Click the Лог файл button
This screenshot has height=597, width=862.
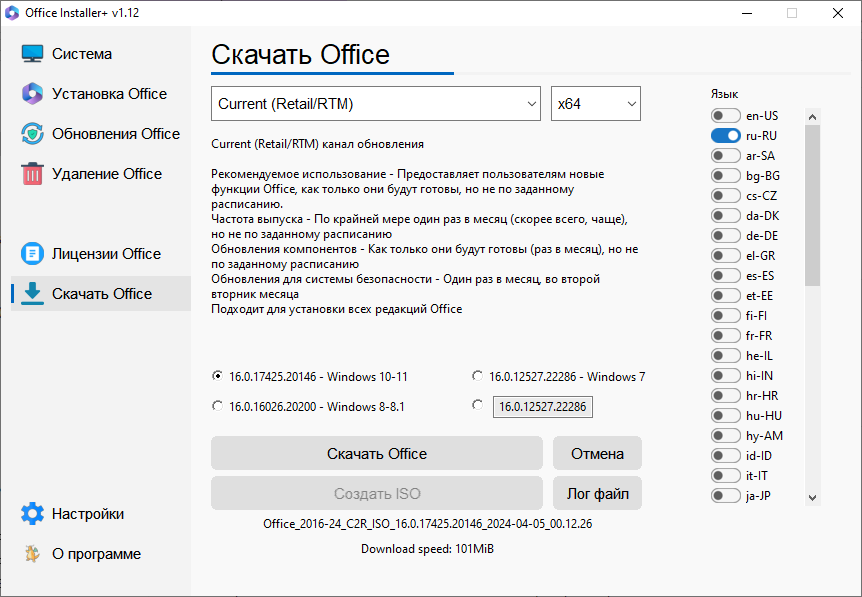[x=597, y=493]
